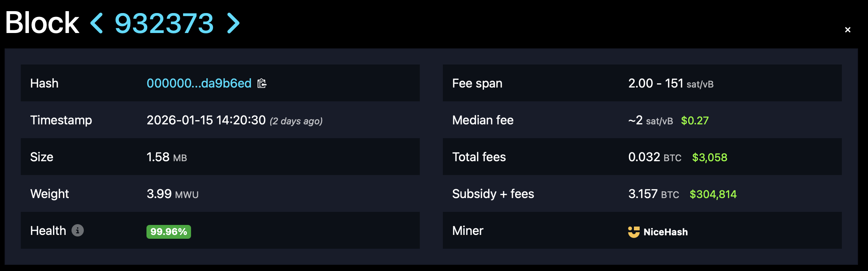This screenshot has width=868, height=271.
Task: Go to the next block with right chevron
Action: coord(233,23)
